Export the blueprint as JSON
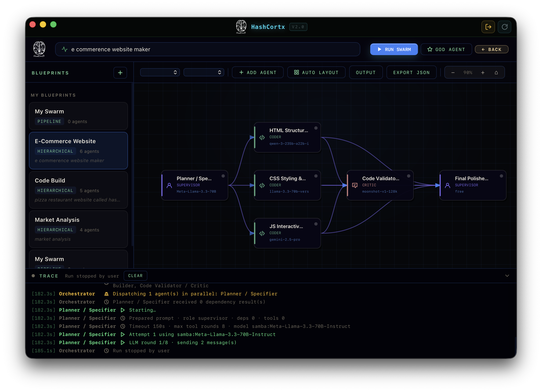Screen dimensions: 542x392 tap(411, 72)
